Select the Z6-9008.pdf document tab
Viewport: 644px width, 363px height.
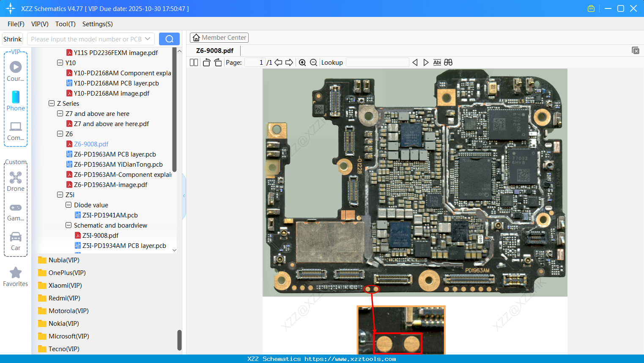215,51
